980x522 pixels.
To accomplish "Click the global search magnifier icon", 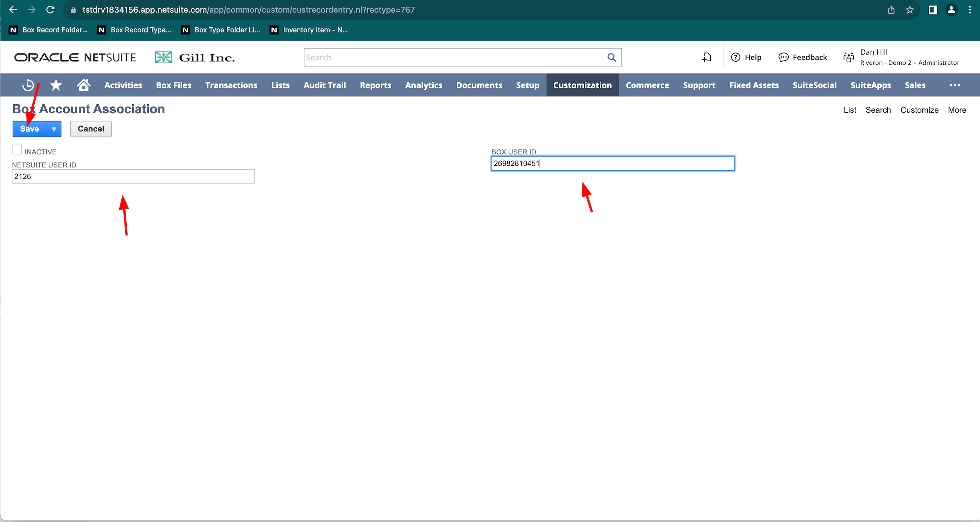I will coord(611,57).
